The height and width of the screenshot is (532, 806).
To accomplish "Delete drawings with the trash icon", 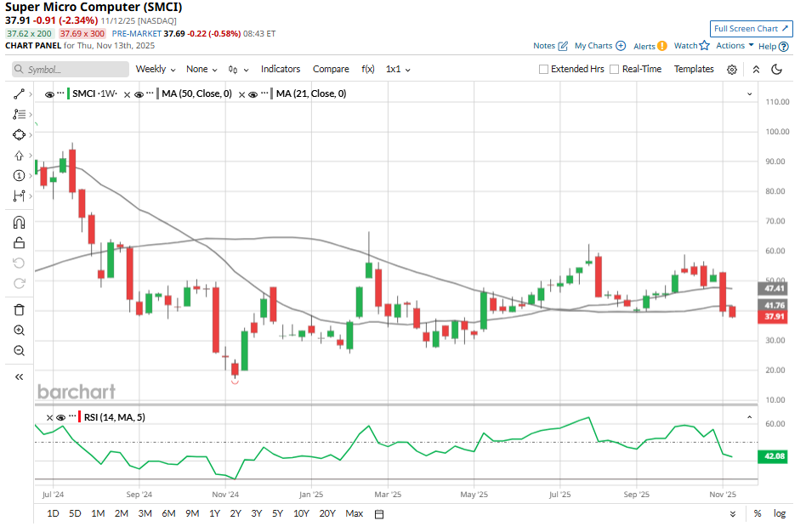I will (19, 309).
